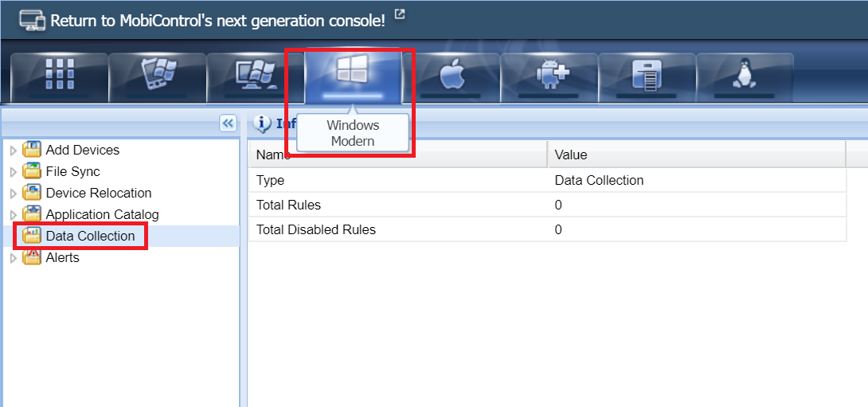
Task: Open the Android Plus platform tab
Action: [549, 76]
